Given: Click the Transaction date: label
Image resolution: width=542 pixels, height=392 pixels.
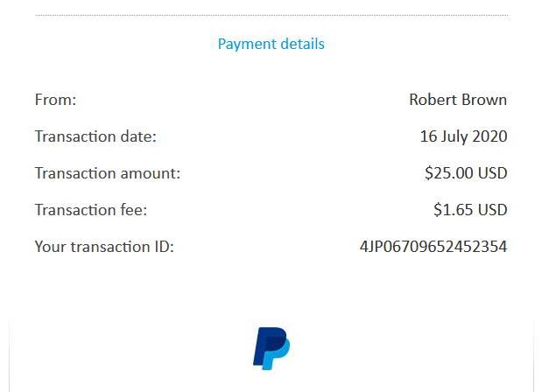Looking at the screenshot, I should click(x=95, y=136).
